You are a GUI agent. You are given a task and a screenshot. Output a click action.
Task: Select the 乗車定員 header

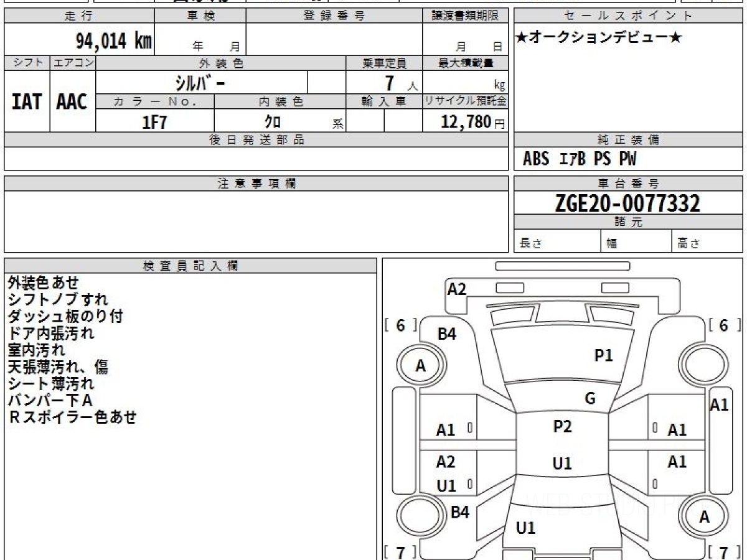384,63
